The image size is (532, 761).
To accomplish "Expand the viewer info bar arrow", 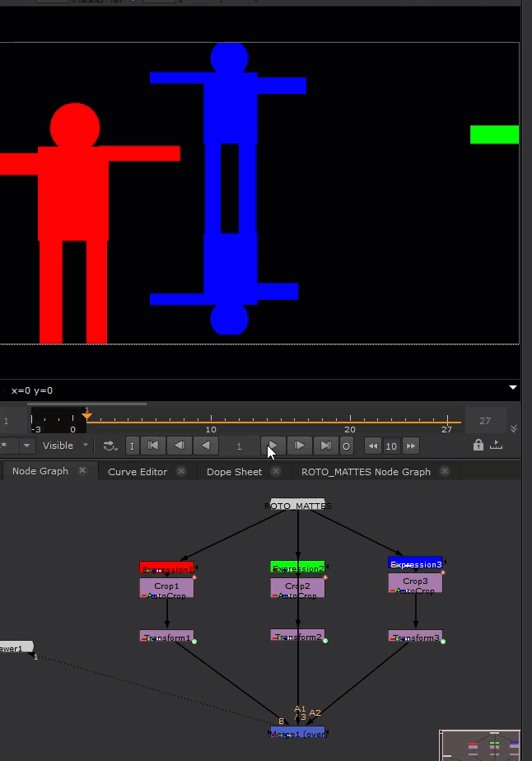I will point(513,388).
